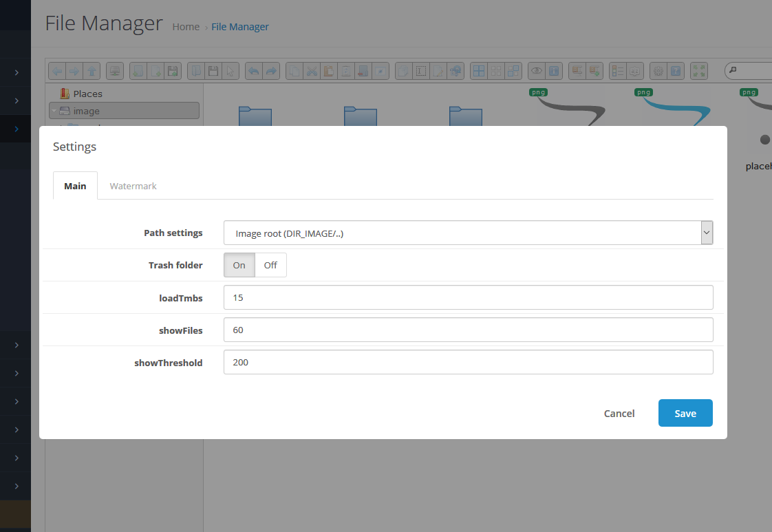The width and height of the screenshot is (772, 532).
Task: Click the Back arrow in file manager toolbar
Action: tap(58, 72)
